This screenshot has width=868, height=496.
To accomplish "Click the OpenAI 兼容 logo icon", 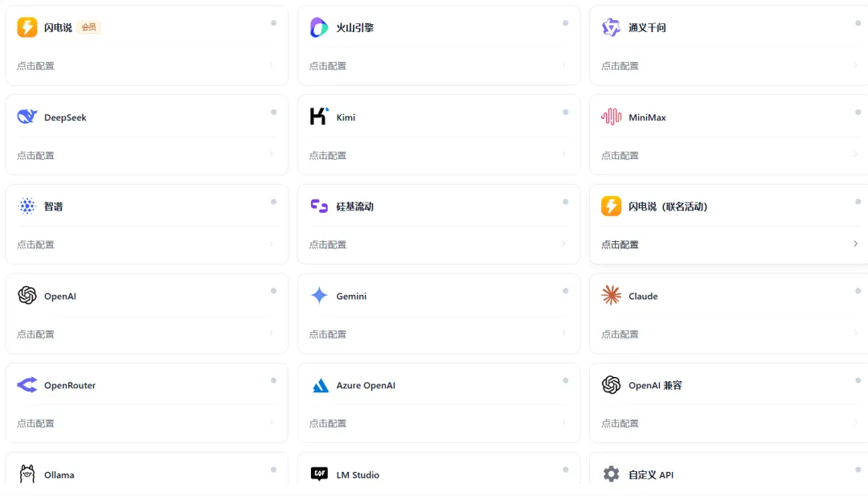I will coord(611,385).
